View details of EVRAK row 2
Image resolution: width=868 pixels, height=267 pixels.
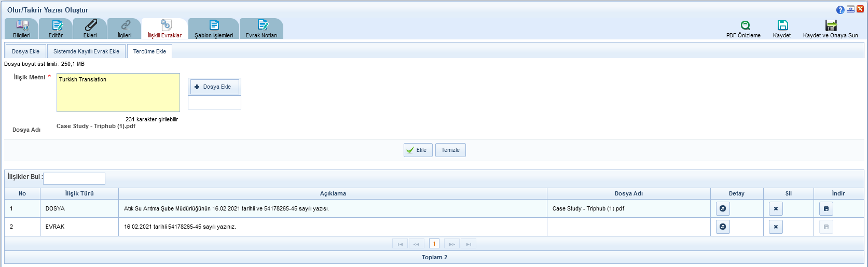(x=723, y=227)
